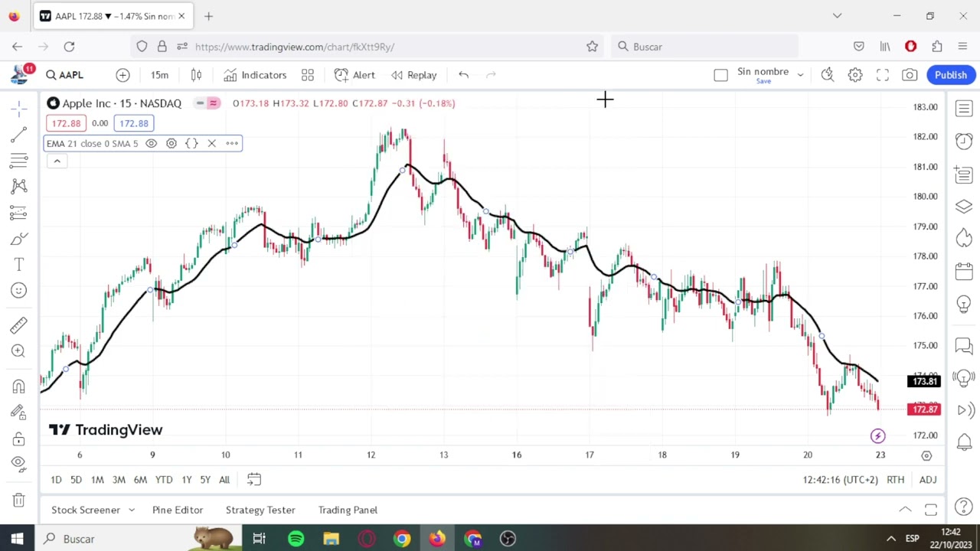980x551 pixels.
Task: Open the alerts clock panel
Action: pos(964,142)
